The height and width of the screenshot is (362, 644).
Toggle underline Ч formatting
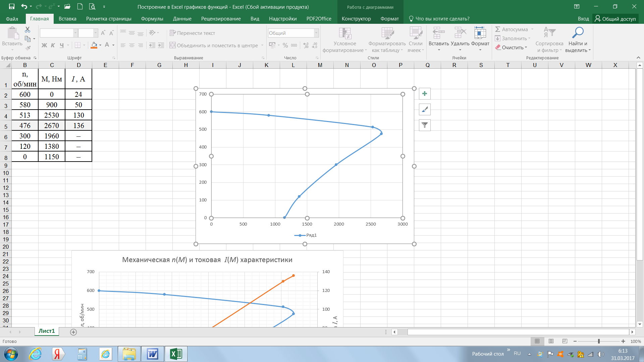61,45
